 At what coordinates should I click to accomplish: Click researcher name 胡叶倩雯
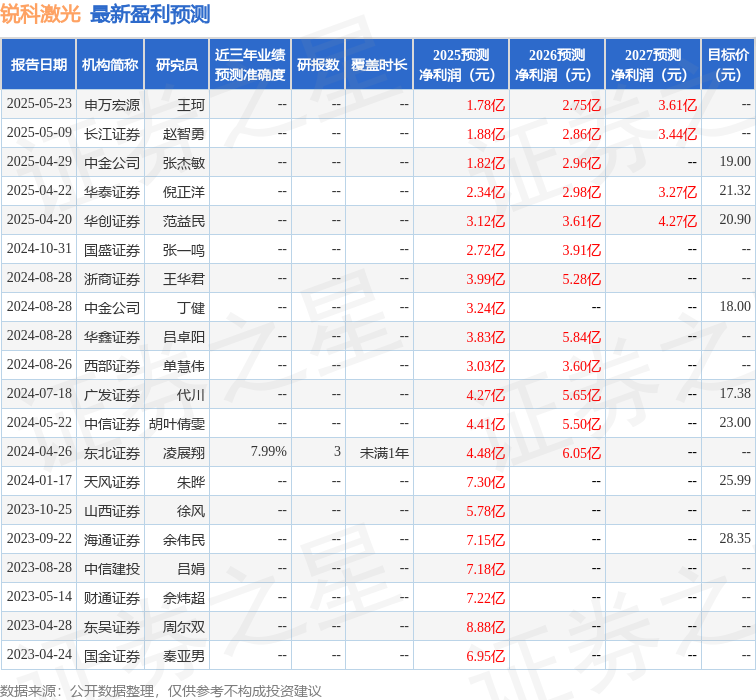(x=177, y=424)
